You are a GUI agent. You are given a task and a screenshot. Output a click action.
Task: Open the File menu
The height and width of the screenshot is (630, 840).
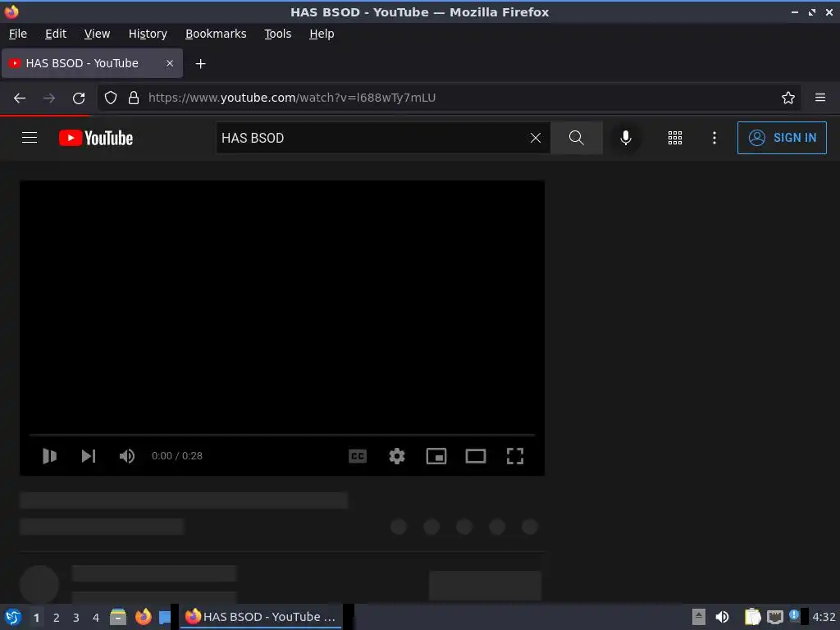(x=18, y=34)
